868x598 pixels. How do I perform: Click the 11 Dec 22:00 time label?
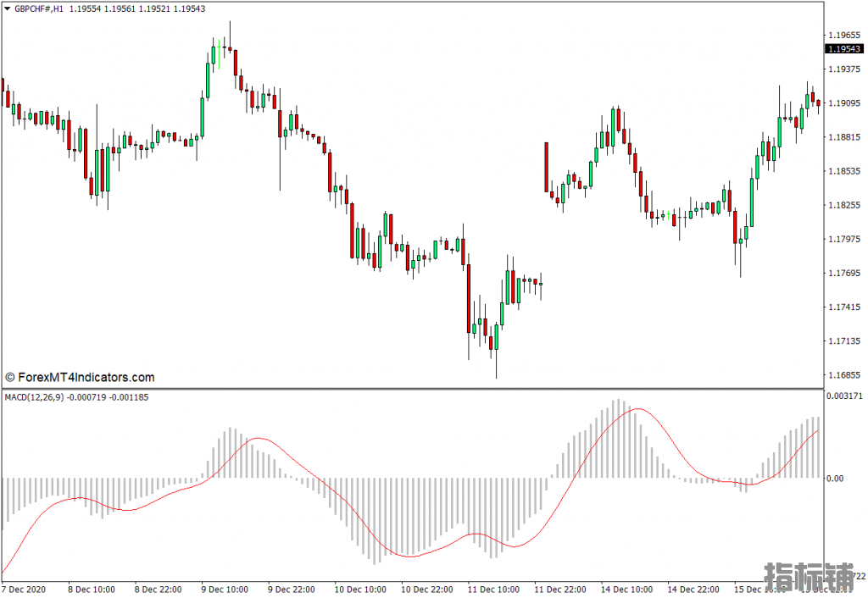(x=559, y=589)
